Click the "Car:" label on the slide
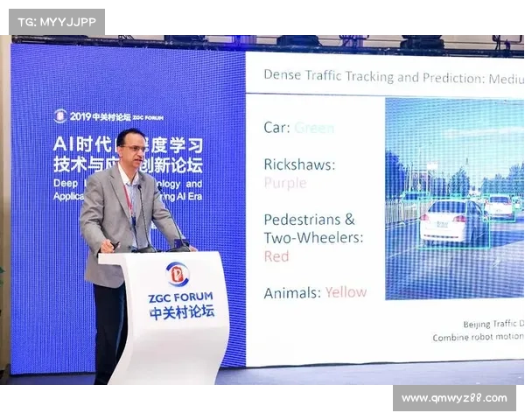This screenshot has width=525, height=420. coord(276,128)
